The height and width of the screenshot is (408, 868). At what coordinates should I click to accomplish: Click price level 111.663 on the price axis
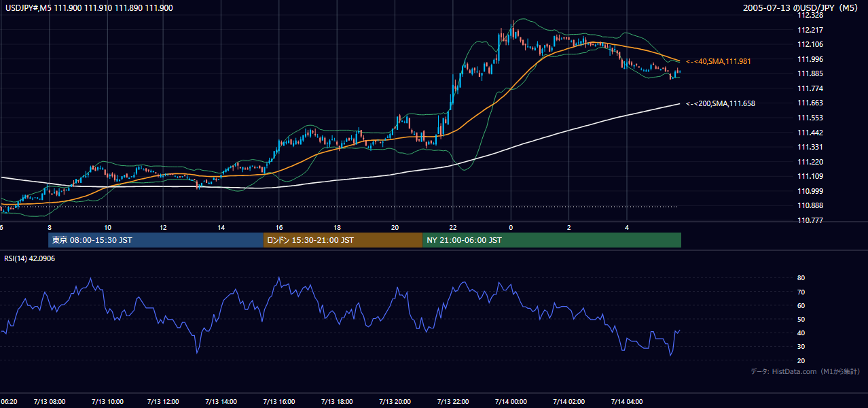pos(810,103)
